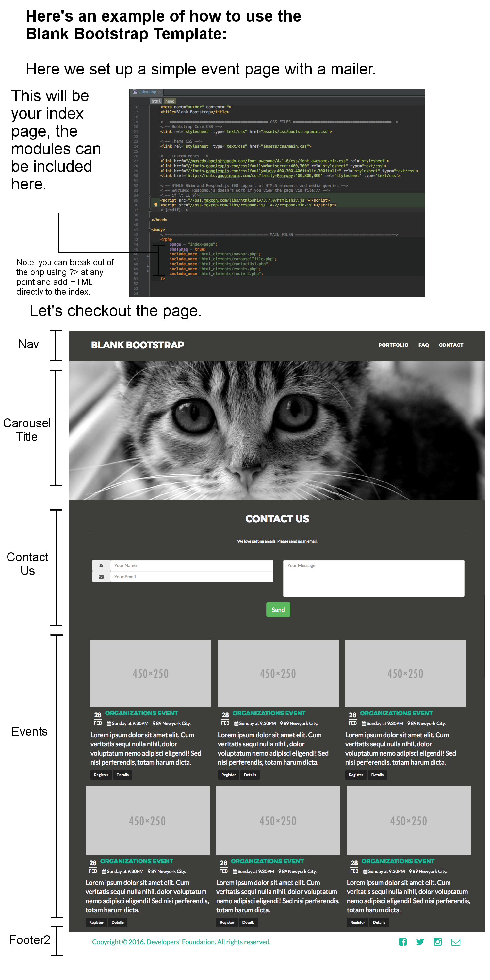Click the Developers' Foundation copyright text
The width and height of the screenshot is (490, 980).
click(x=182, y=942)
